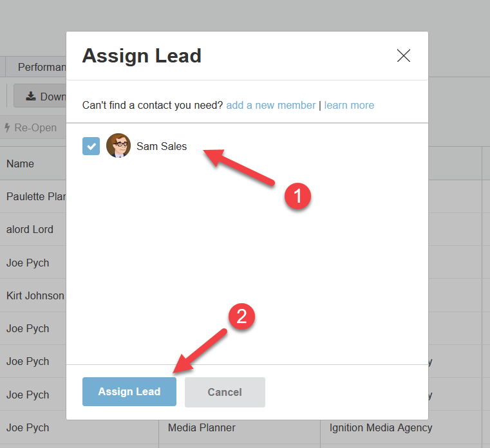
Task: Click the Assign Lead dialog title
Action: [142, 56]
